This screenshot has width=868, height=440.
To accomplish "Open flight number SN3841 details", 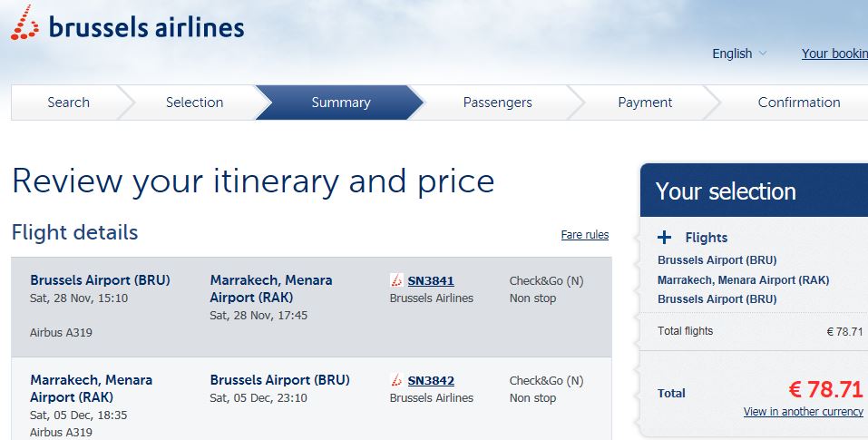I will click(x=431, y=280).
